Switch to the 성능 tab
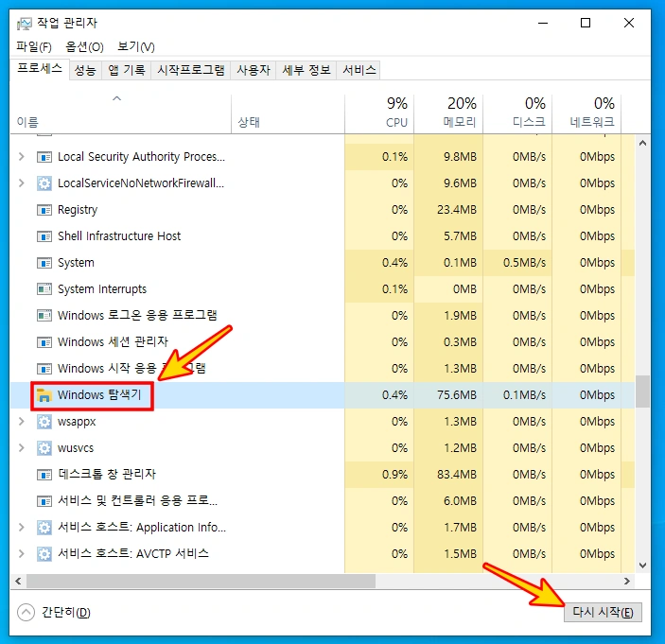The image size is (665, 644). click(85, 70)
